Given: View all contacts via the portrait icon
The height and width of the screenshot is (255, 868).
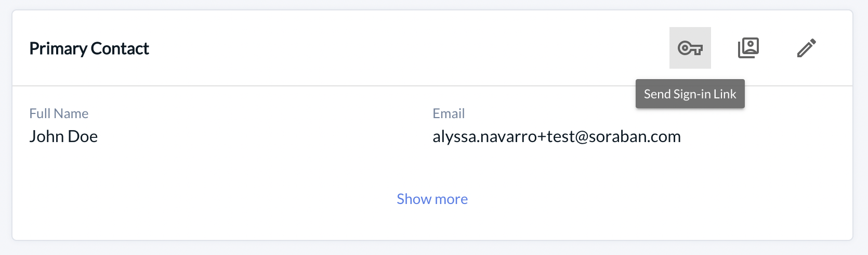Looking at the screenshot, I should point(748,48).
